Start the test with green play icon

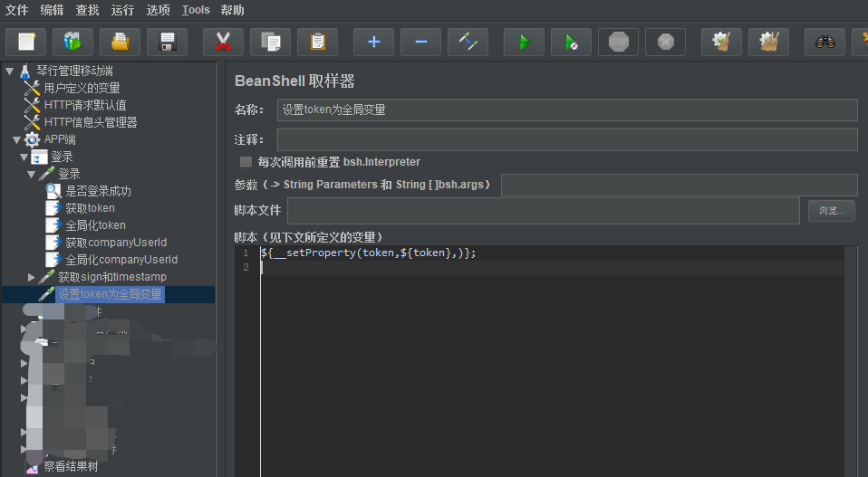525,42
